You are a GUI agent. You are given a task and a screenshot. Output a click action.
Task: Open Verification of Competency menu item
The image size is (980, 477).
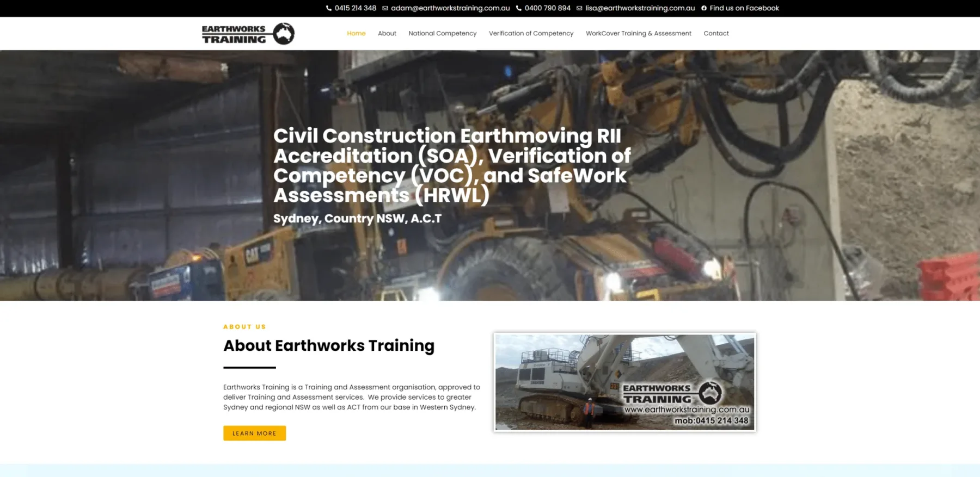click(531, 33)
